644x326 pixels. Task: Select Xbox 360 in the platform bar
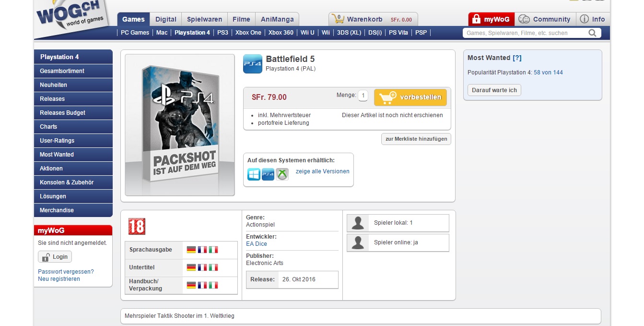coord(281,33)
